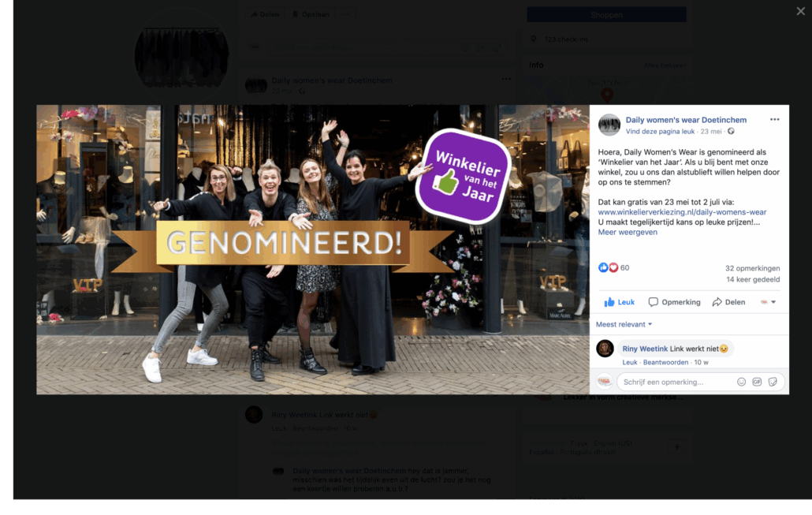Click the globe privacy icon beside 23 mei

pyautogui.click(x=731, y=131)
